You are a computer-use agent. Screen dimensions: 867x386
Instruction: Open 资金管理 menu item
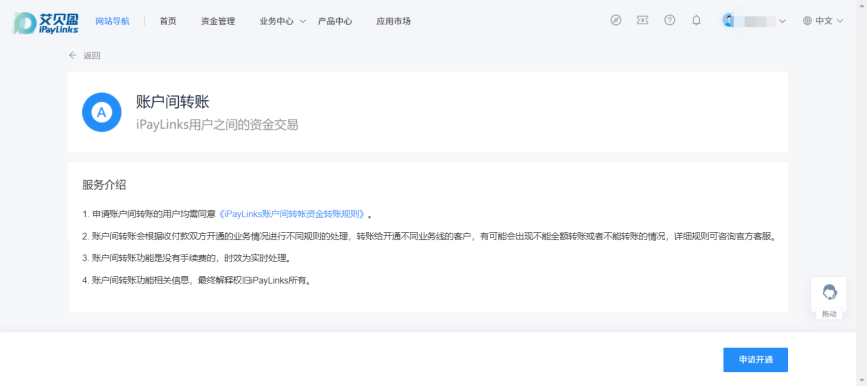(x=218, y=21)
